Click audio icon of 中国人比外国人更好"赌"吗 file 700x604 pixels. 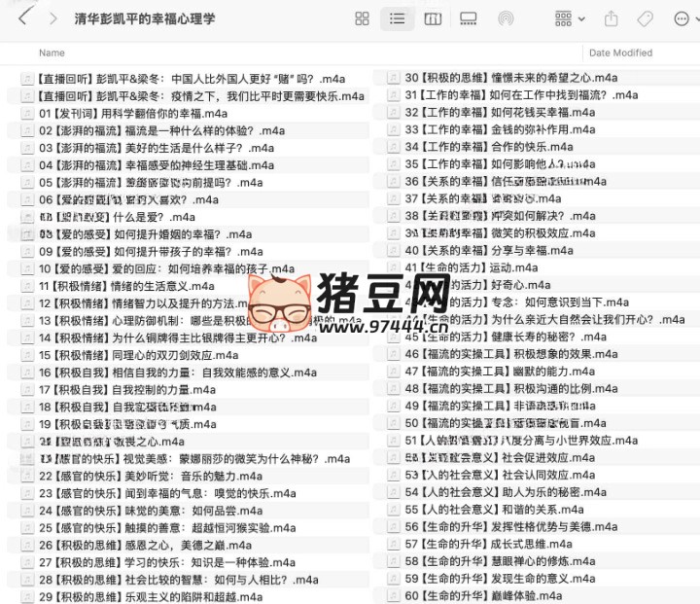coord(27,79)
